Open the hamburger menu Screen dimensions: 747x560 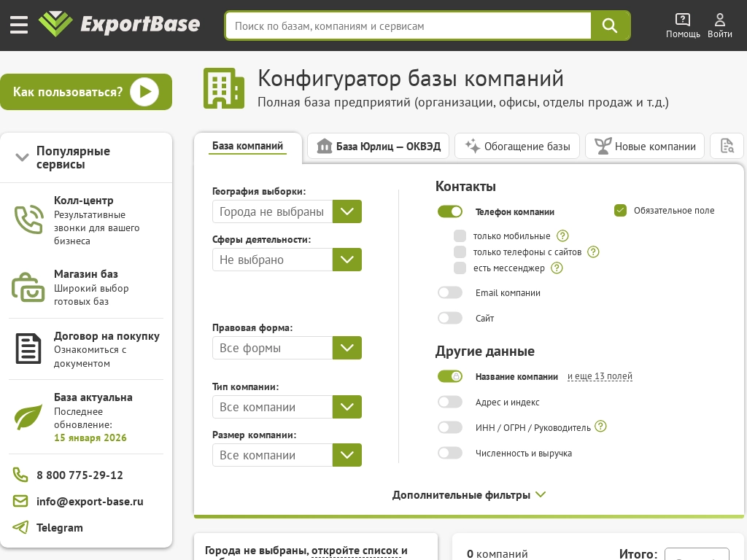point(18,24)
